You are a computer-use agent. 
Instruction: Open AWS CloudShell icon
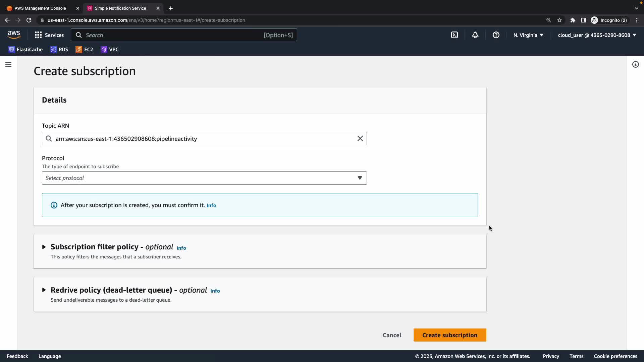click(x=454, y=35)
